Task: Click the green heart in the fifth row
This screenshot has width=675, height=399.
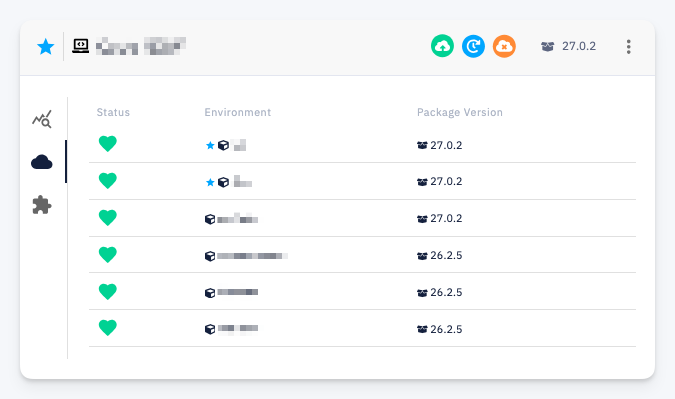Action: point(108,292)
